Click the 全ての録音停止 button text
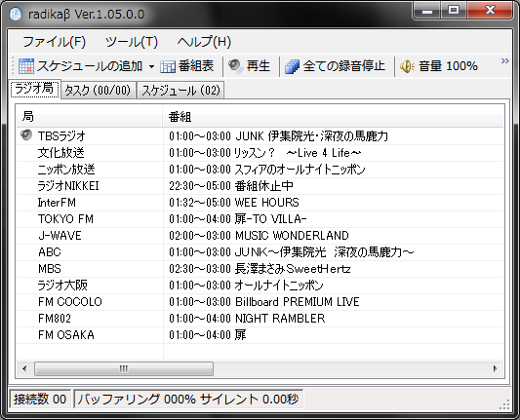Viewport: 520px width, 420px height. (344, 66)
